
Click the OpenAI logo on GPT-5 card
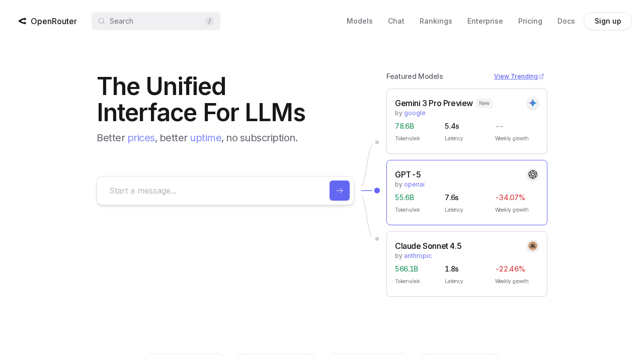coord(533,174)
